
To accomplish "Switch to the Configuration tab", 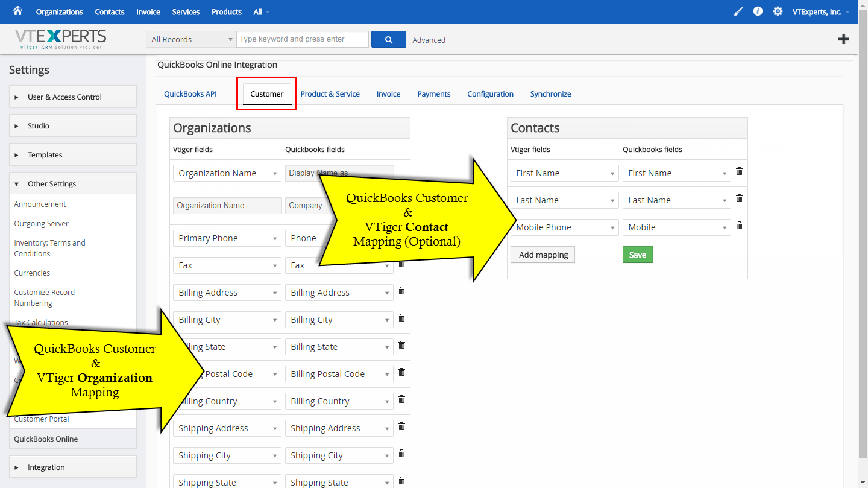I will point(491,94).
